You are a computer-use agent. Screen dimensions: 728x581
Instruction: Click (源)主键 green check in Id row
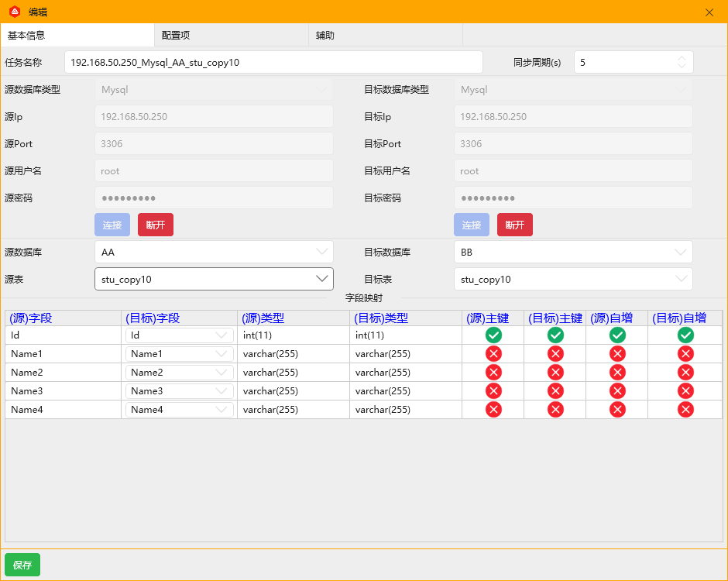pos(493,335)
